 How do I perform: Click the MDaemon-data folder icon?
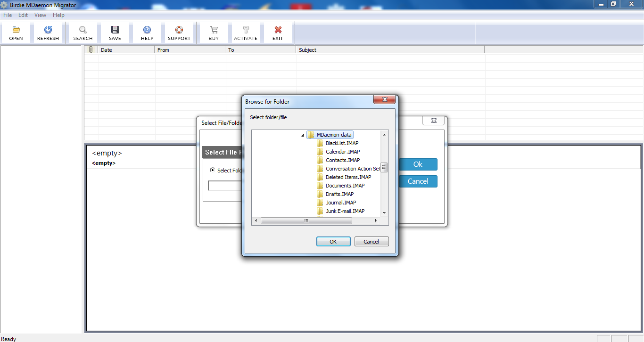point(311,135)
